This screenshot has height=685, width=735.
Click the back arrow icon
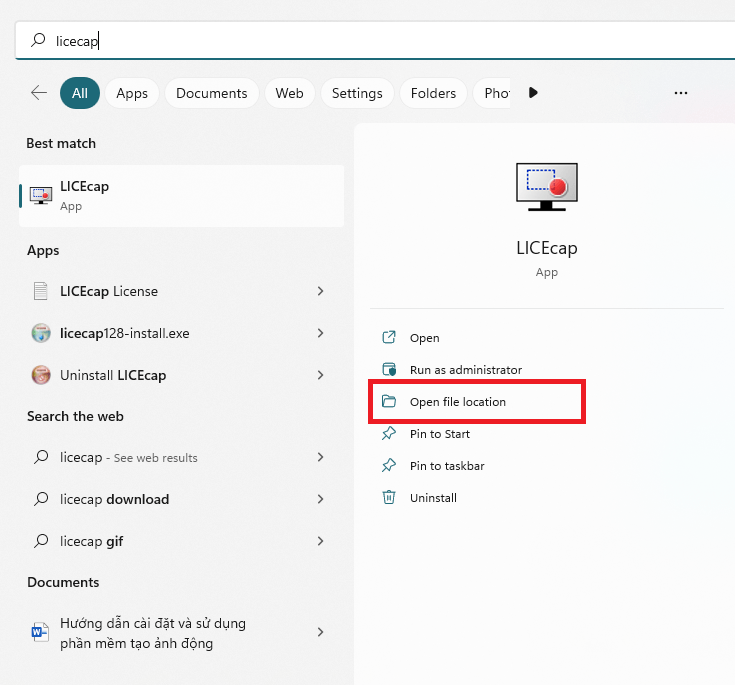click(x=39, y=92)
